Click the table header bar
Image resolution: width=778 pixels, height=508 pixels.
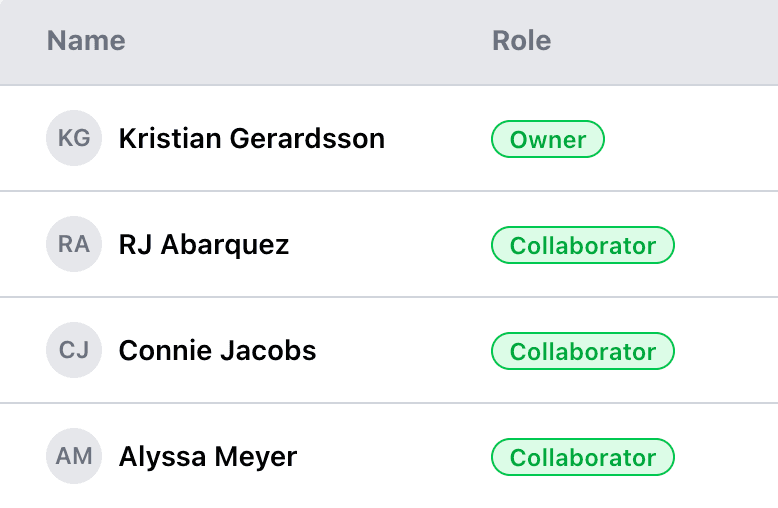[300, 41]
